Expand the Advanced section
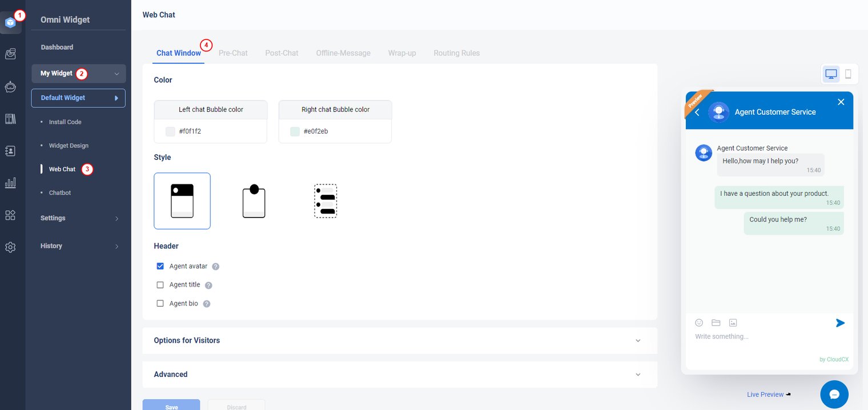 (400, 375)
